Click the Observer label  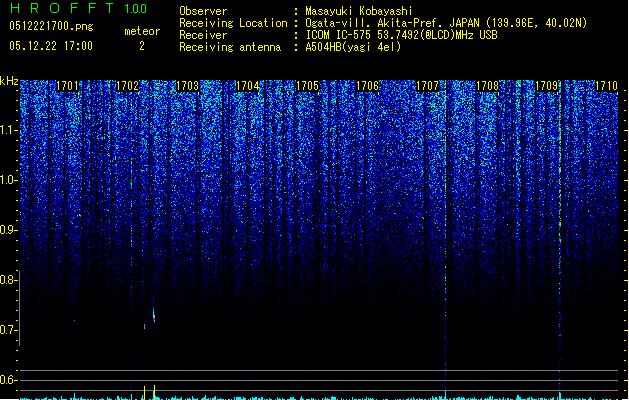coord(203,11)
